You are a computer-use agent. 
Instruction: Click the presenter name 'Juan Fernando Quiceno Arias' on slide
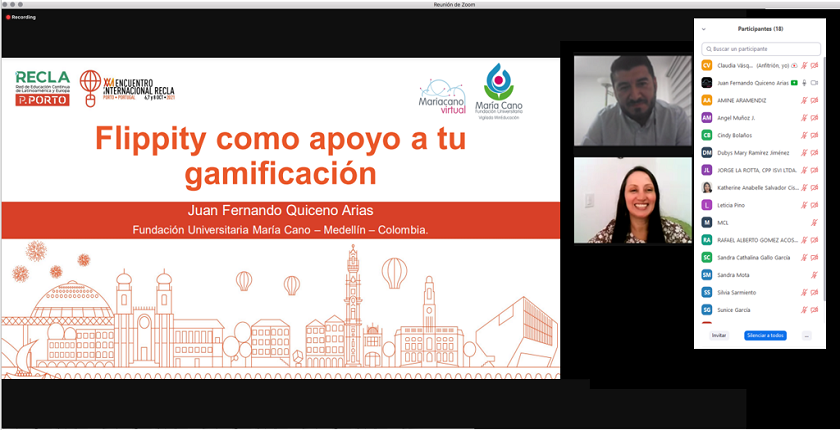tap(280, 210)
